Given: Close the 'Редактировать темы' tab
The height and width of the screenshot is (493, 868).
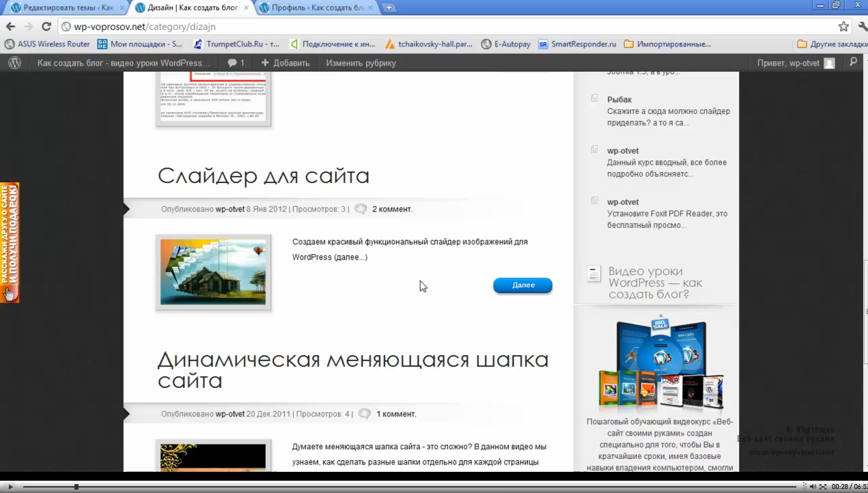Looking at the screenshot, I should coord(122,8).
